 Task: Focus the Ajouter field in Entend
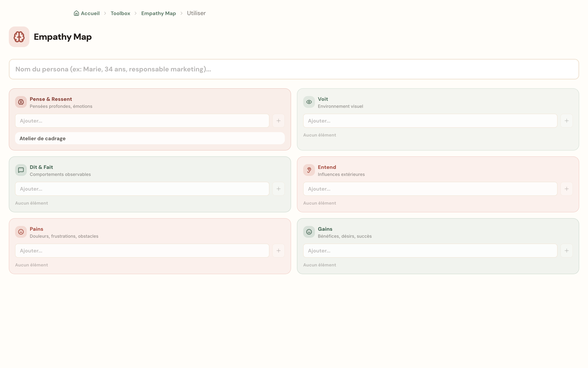[430, 189]
